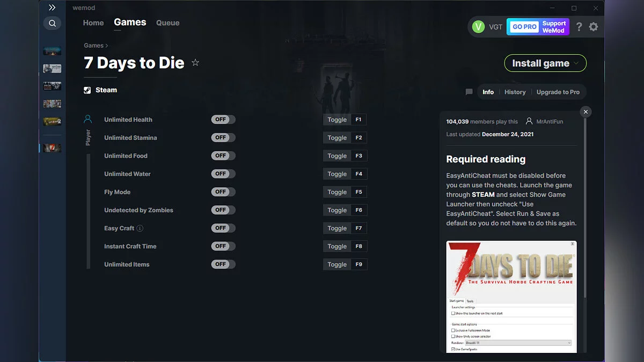644x362 pixels.
Task: Click the chat bubble icon beside Info
Action: pyautogui.click(x=469, y=92)
